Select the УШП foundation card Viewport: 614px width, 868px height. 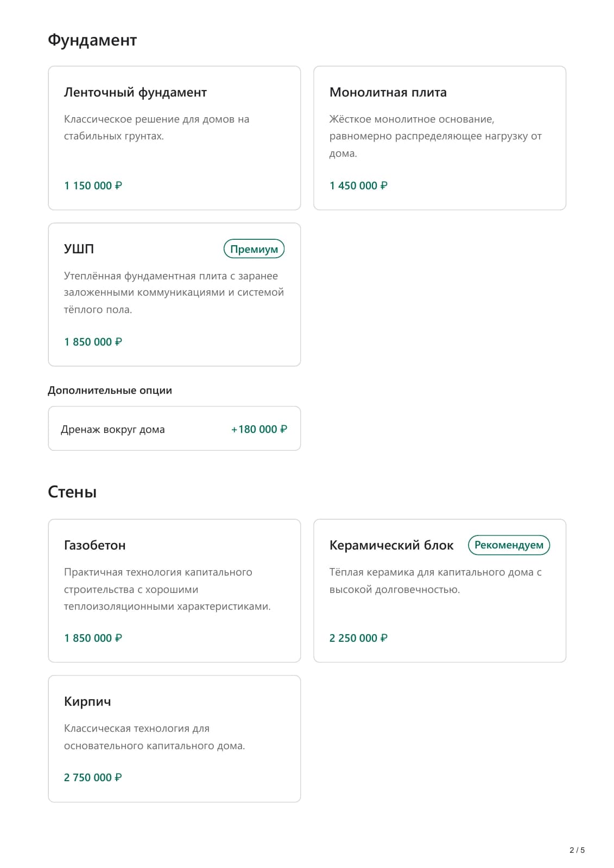tap(174, 295)
